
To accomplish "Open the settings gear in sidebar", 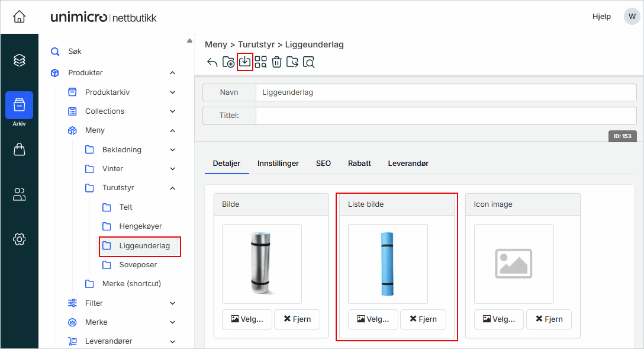I will pyautogui.click(x=20, y=239).
